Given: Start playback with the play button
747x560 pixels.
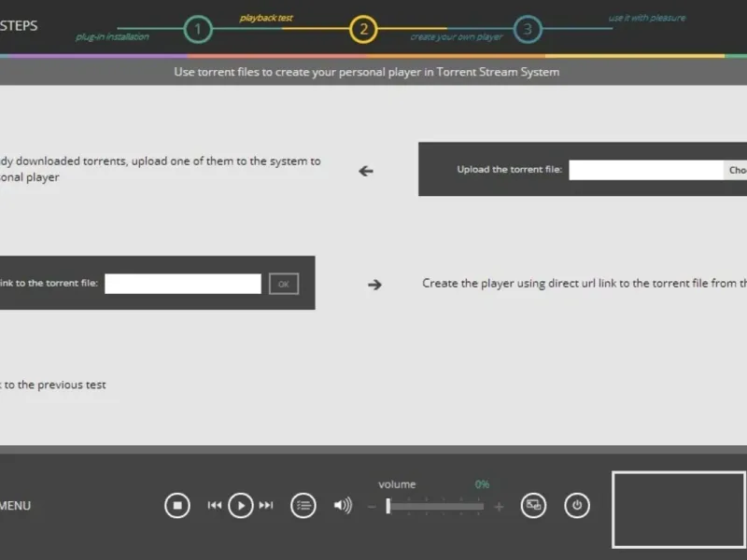Looking at the screenshot, I should click(x=241, y=505).
